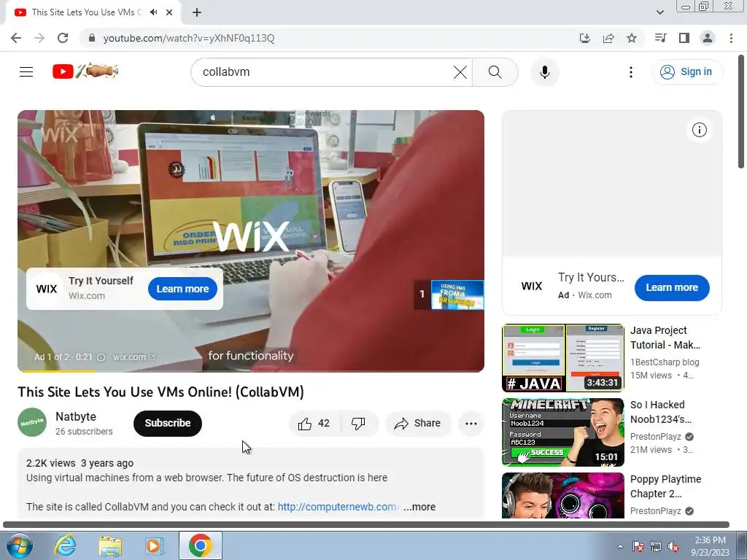Share this page icon in address bar

[x=608, y=38]
